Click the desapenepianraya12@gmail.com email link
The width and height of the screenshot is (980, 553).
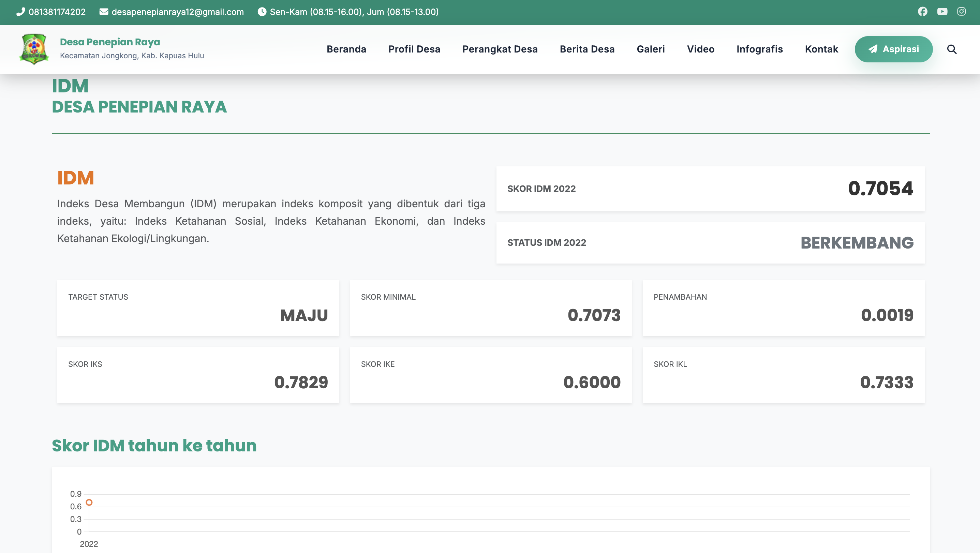[x=177, y=12]
